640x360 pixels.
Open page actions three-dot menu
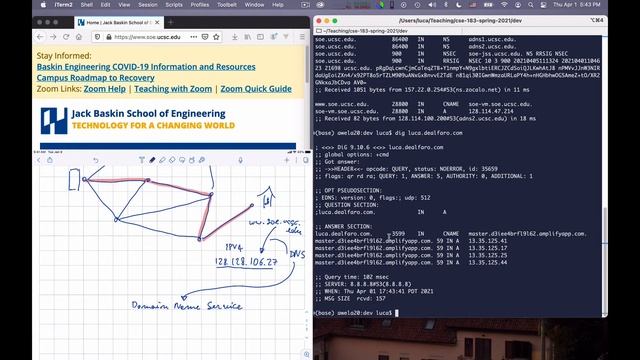click(193, 37)
